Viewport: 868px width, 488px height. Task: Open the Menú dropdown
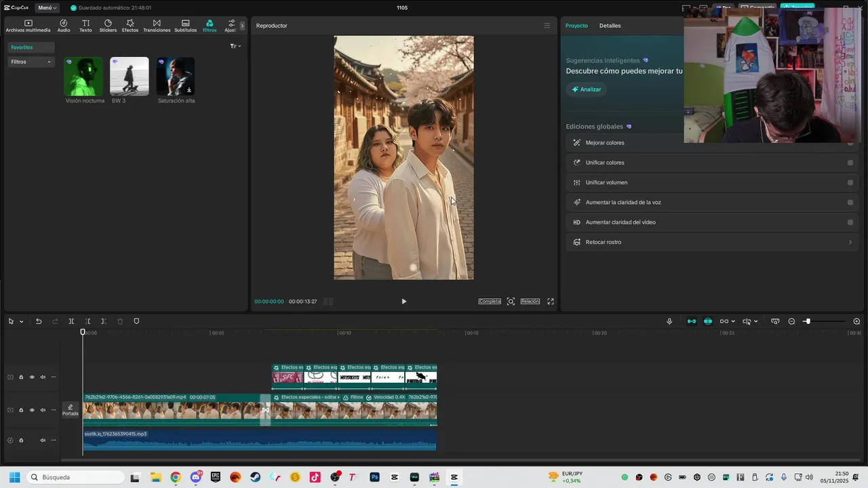point(47,8)
